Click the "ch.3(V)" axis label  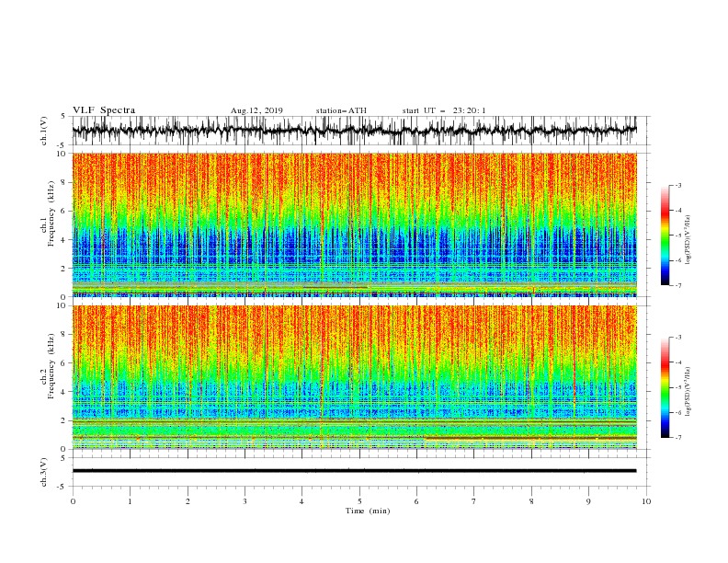[x=44, y=472]
